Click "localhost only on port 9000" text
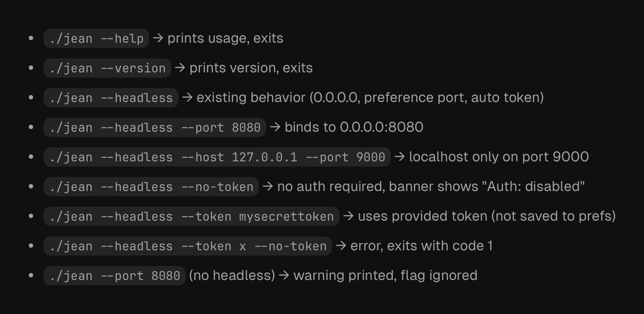Viewport: 644px width, 314px height. 498,157
